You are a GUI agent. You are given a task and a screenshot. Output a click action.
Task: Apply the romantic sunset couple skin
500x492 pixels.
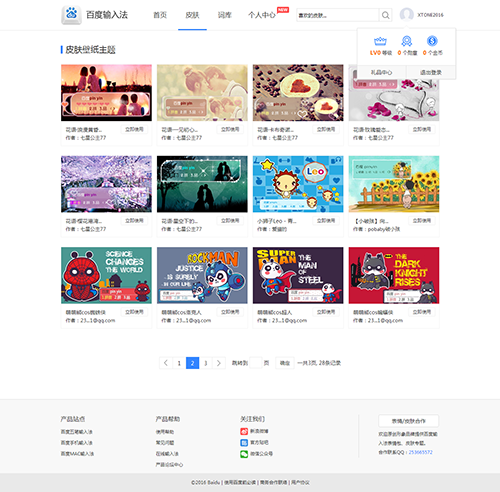click(x=134, y=129)
